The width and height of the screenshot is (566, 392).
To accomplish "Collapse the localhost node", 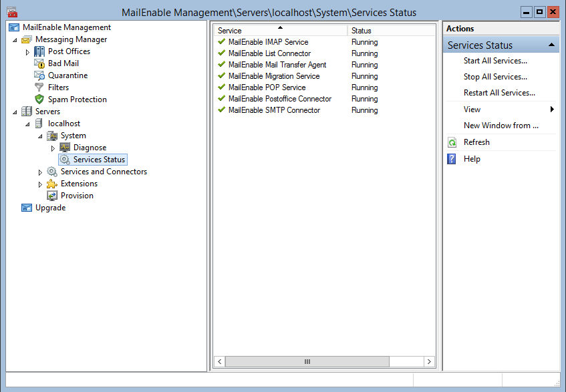I will click(x=27, y=124).
